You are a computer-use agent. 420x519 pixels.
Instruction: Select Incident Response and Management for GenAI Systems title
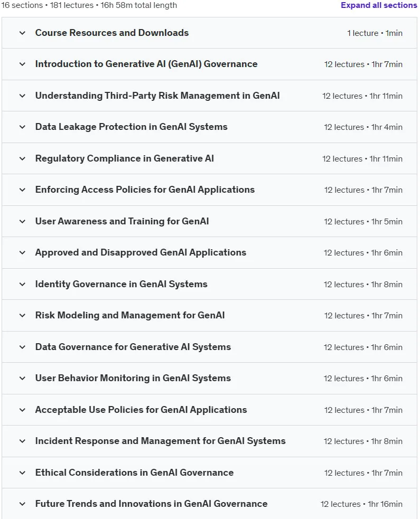click(x=160, y=441)
